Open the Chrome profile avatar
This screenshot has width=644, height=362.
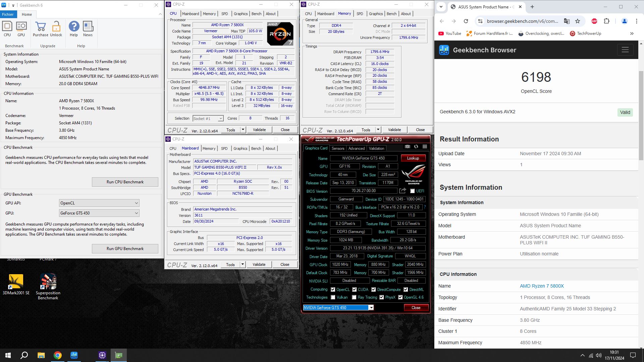tap(624, 21)
